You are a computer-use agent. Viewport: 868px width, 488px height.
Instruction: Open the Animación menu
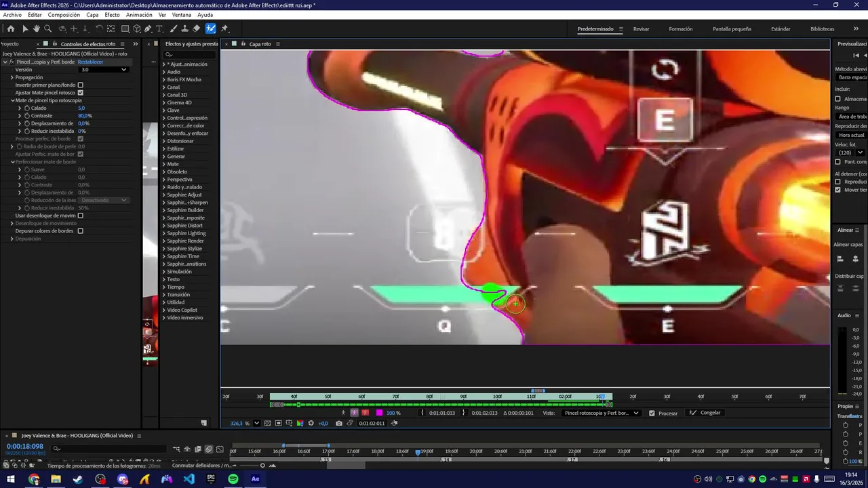pos(139,14)
